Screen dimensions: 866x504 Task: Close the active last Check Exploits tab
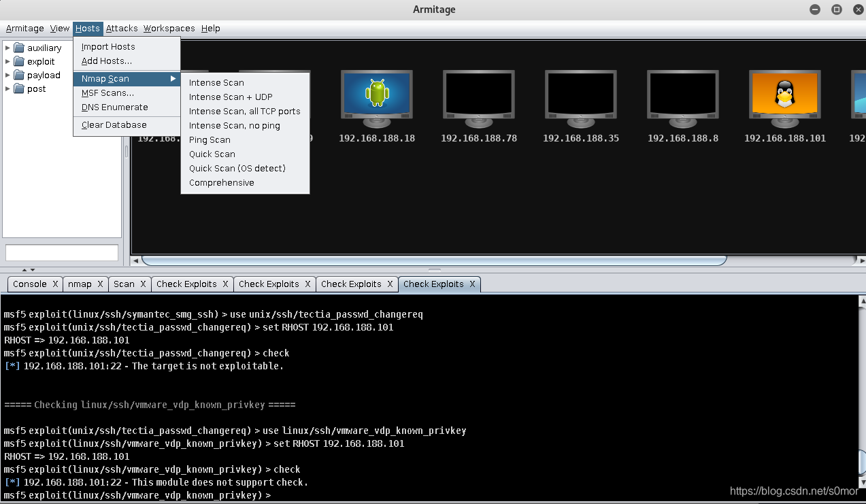tap(472, 284)
